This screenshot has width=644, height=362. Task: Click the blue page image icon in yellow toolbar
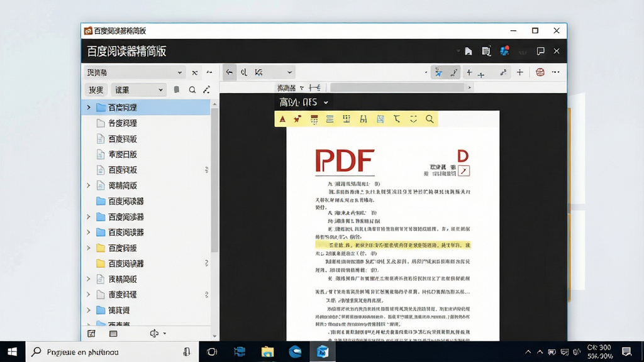(380, 119)
